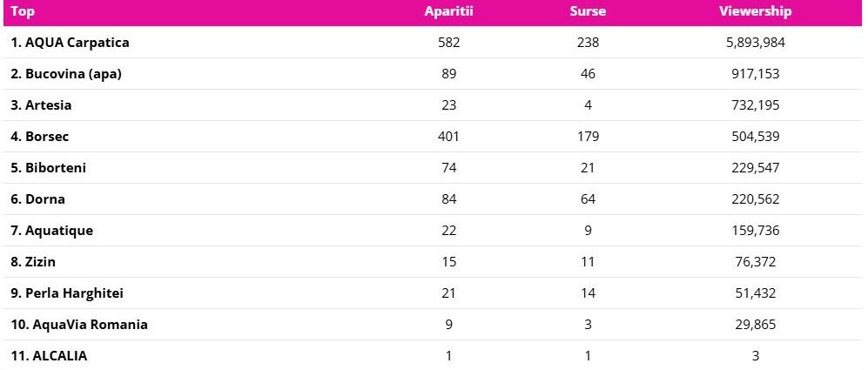The width and height of the screenshot is (868, 370).
Task: Select the AQUA Carpatica row label
Action: tap(71, 42)
